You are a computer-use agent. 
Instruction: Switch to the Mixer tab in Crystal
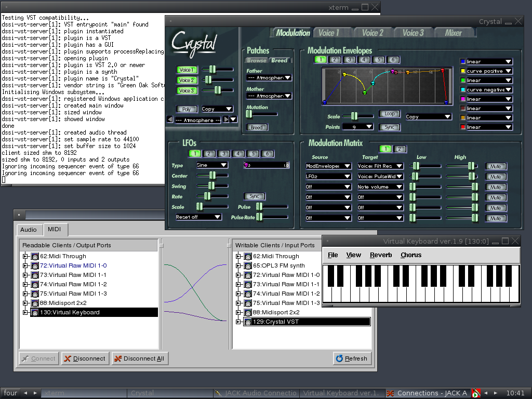click(453, 33)
